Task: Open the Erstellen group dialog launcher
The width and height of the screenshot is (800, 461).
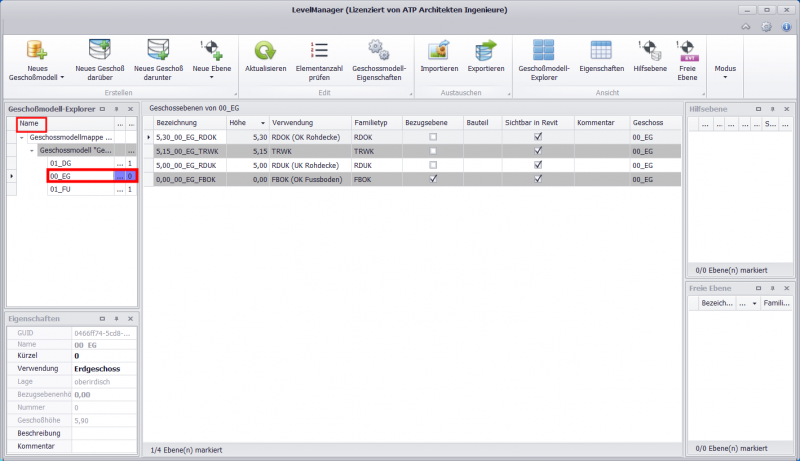Action: pyautogui.click(x=235, y=94)
